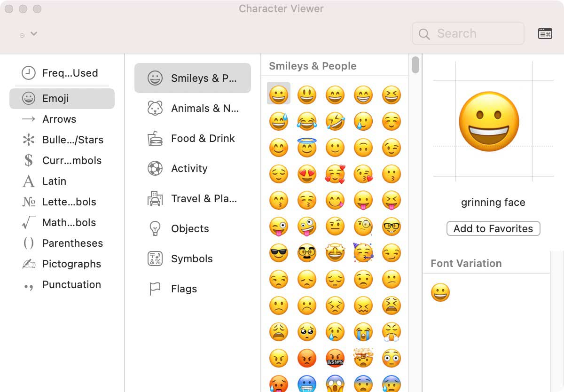Select Food & Drink subcategory
564x392 pixels.
coord(193,138)
